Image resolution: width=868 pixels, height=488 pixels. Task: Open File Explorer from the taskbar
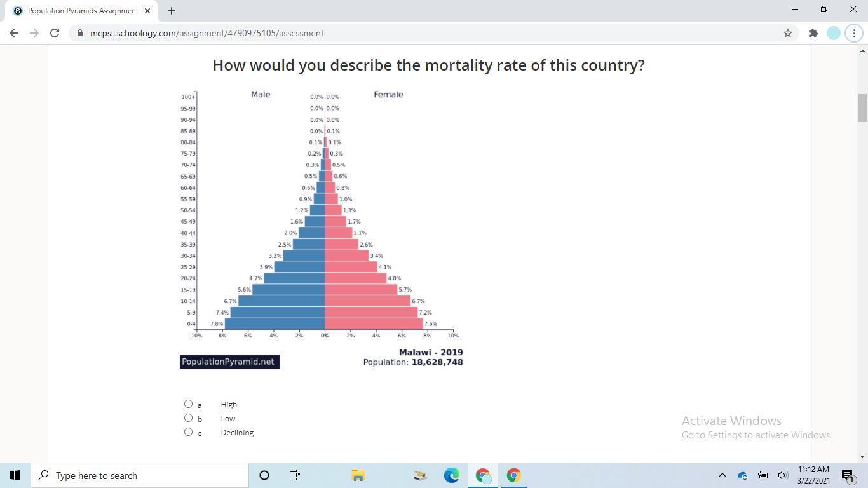pos(358,475)
